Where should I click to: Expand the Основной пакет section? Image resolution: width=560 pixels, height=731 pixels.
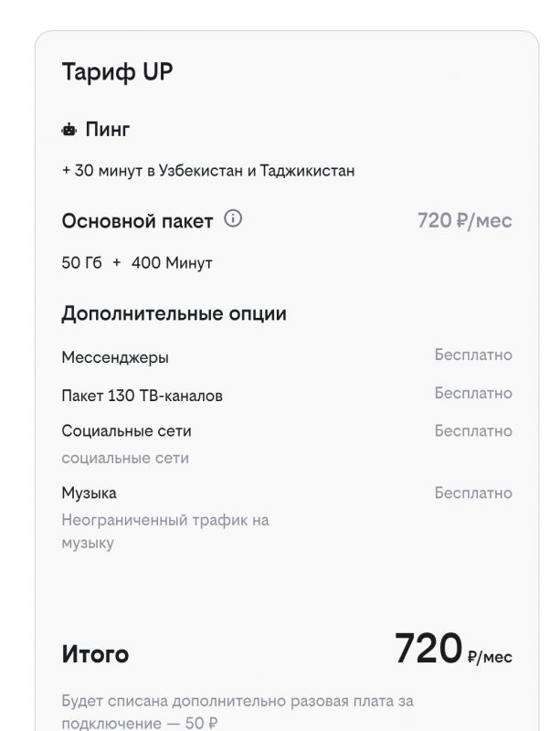tap(138, 218)
